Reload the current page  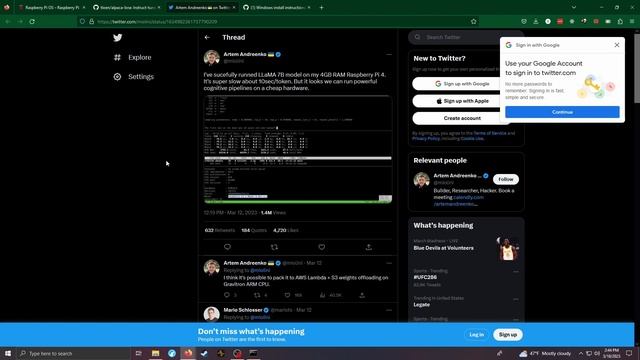coord(32,21)
